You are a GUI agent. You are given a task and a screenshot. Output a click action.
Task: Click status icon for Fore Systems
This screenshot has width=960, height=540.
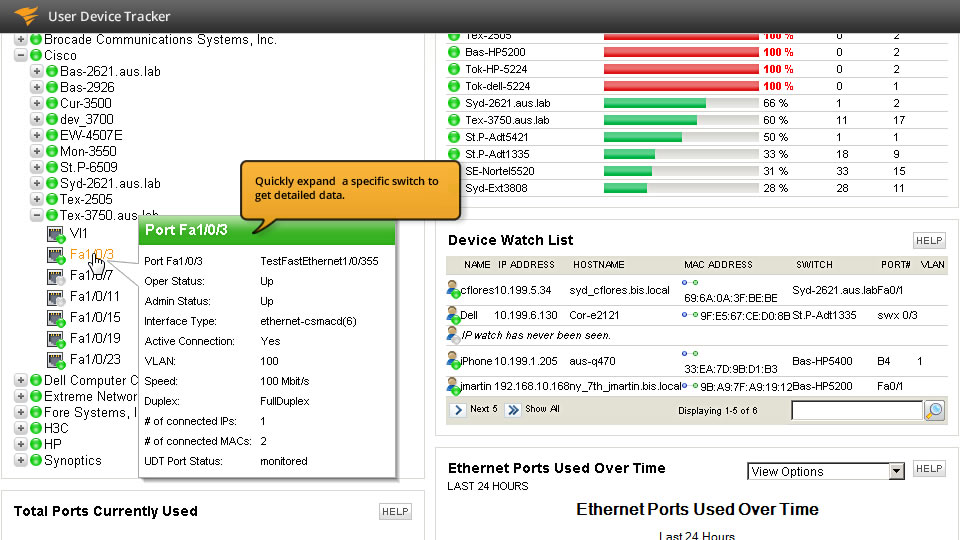[36, 412]
